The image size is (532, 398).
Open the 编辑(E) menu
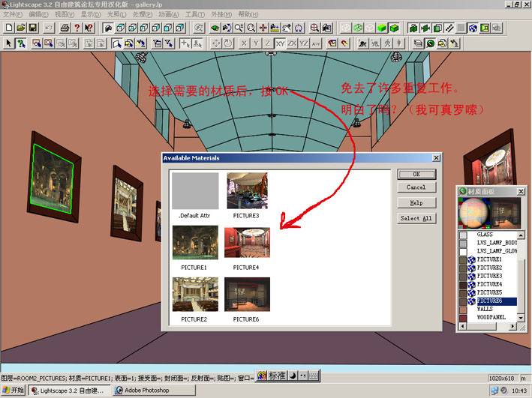[x=39, y=14]
